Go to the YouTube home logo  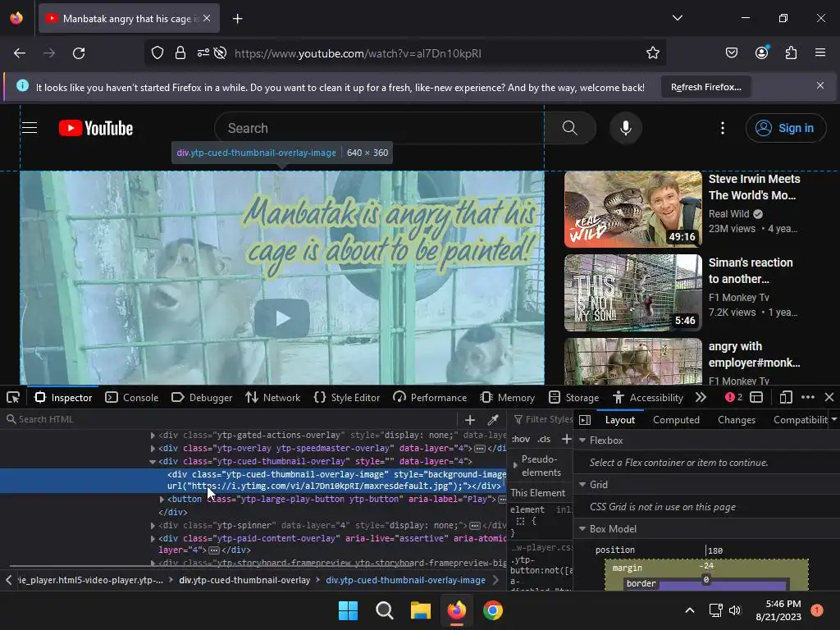click(x=96, y=128)
